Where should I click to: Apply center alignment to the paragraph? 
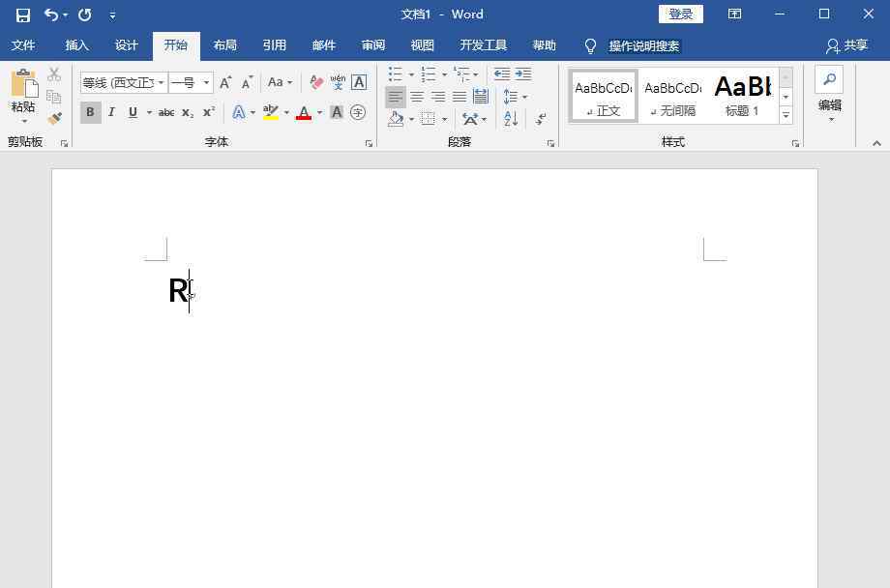[417, 97]
